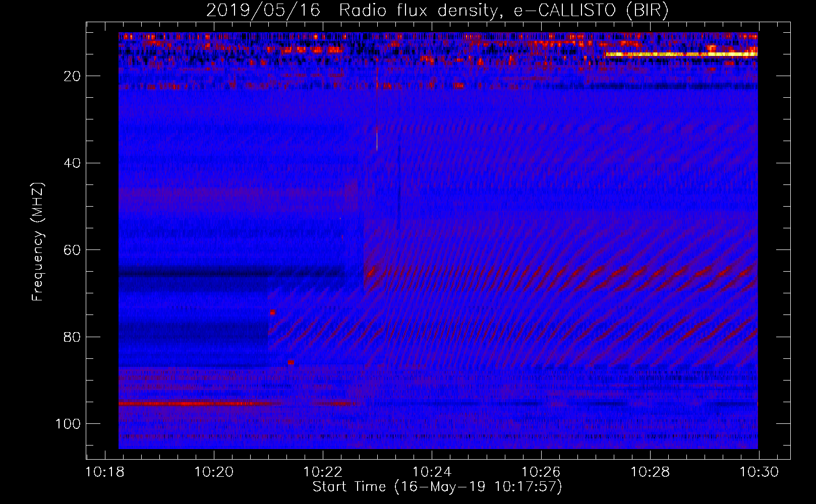Select the 20 MHz frequency tick label
Image resolution: width=816 pixels, height=504 pixels.
tap(72, 76)
